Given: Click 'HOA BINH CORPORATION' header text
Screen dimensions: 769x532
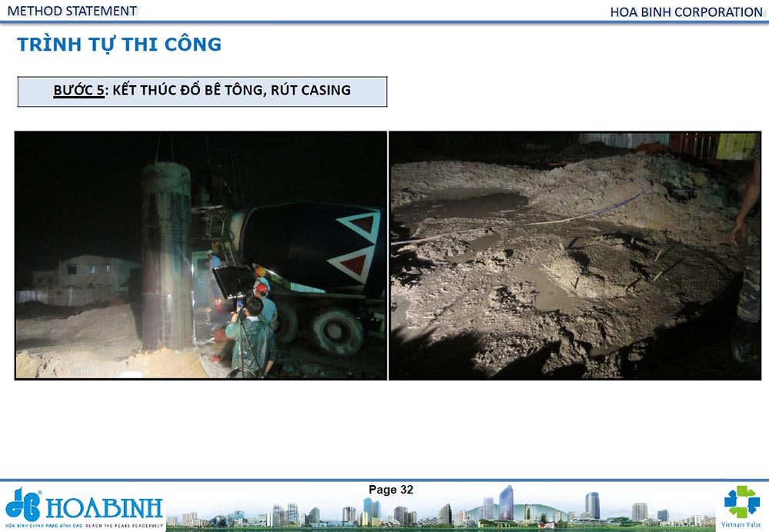Looking at the screenshot, I should [686, 12].
